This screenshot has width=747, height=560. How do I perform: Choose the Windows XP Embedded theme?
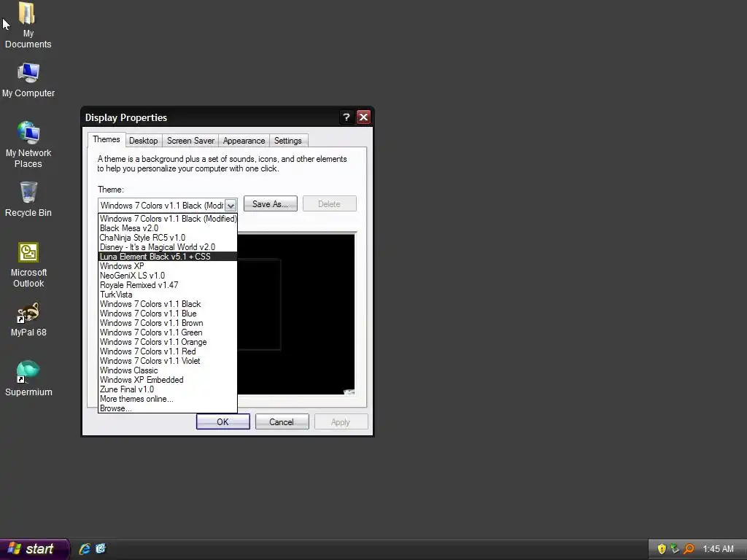168,380
